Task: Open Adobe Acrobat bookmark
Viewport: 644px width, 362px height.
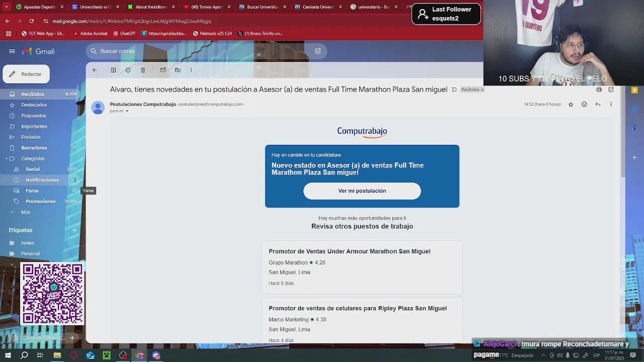Action: click(x=91, y=34)
